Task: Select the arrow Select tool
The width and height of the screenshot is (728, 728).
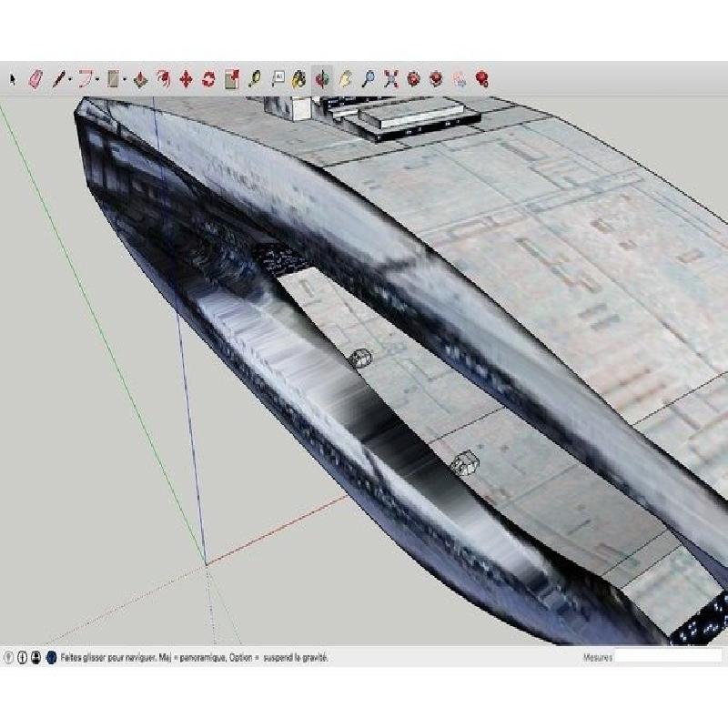Action: point(13,79)
